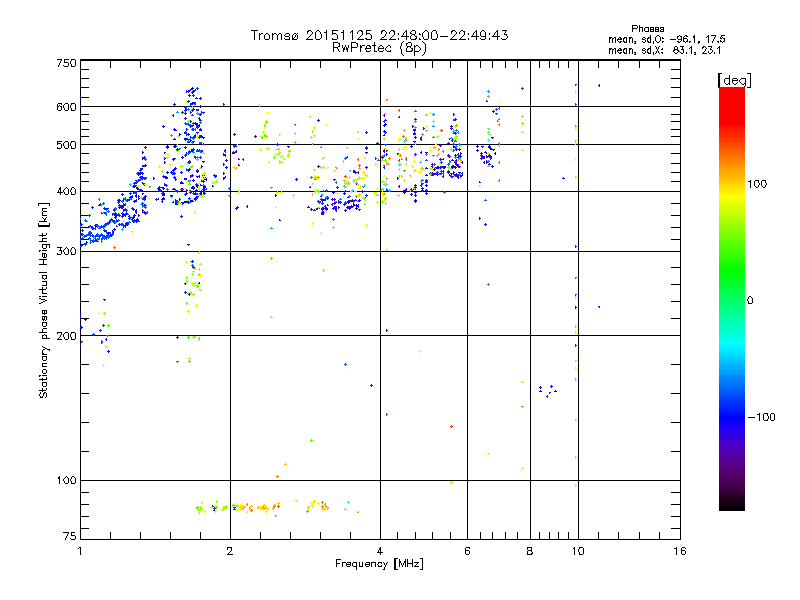Click the colorbar tick label "-100"
This screenshot has height=600, width=800.
(x=761, y=417)
